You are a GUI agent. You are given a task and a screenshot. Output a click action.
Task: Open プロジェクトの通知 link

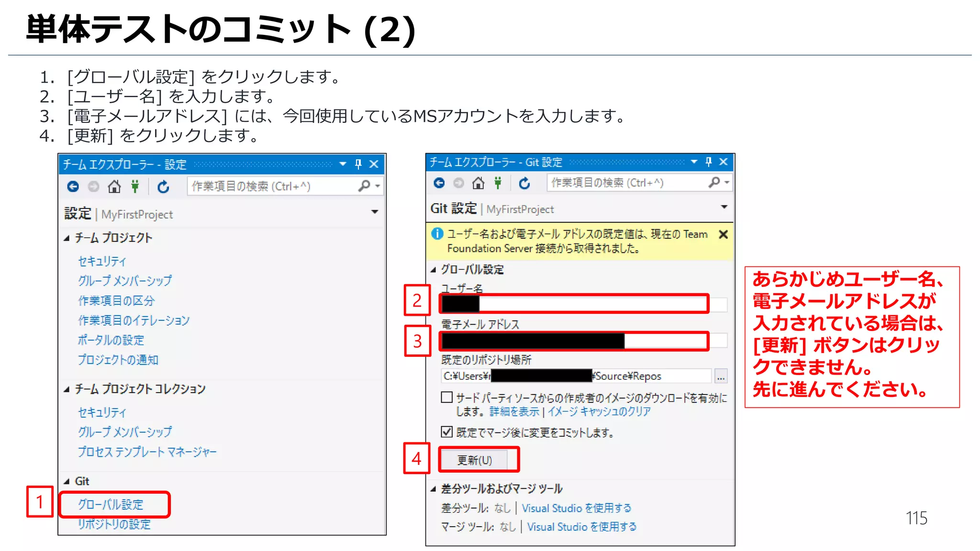[x=118, y=360]
